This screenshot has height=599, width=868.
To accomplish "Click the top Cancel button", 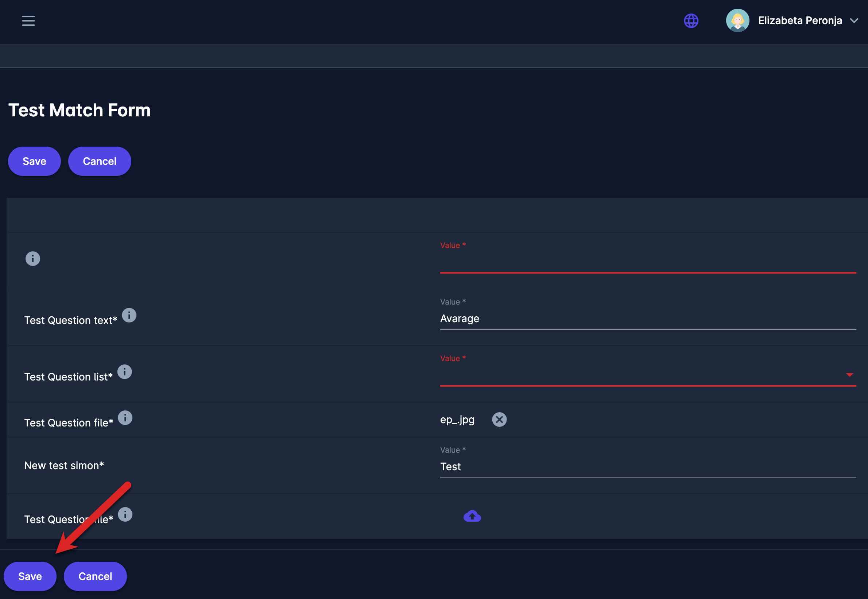I will pyautogui.click(x=100, y=161).
